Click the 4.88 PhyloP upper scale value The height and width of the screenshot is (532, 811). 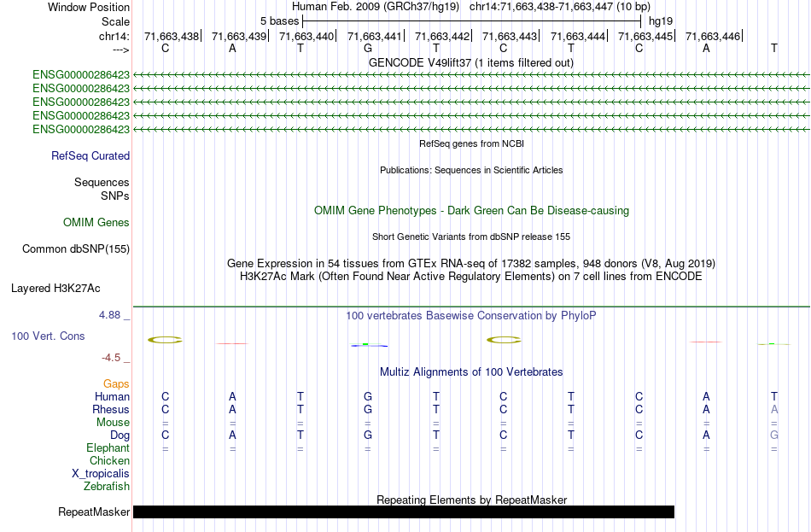(x=109, y=315)
